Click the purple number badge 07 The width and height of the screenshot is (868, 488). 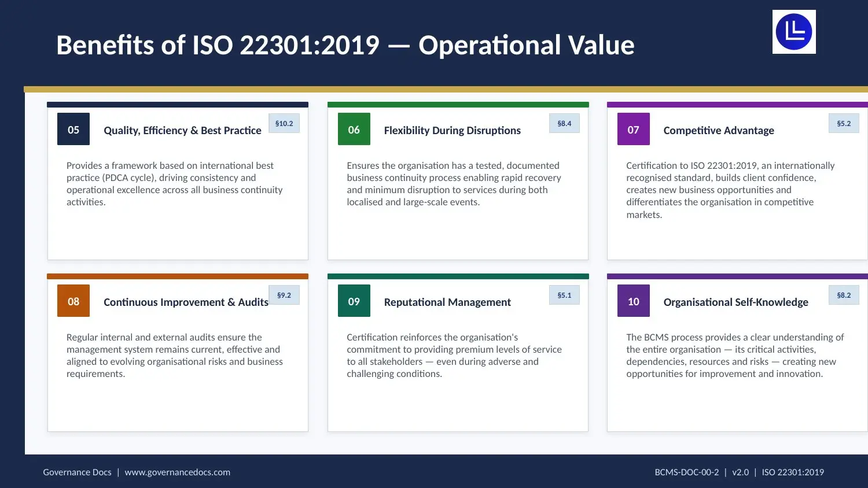633,129
